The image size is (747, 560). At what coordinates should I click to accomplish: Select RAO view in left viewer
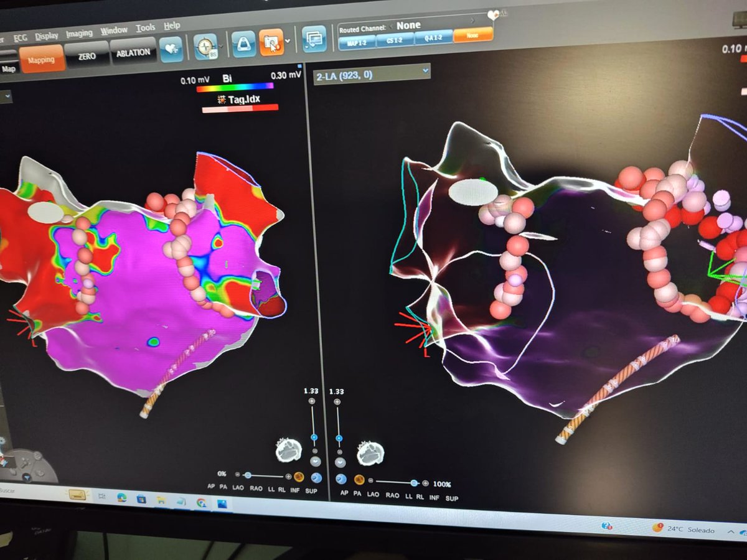pyautogui.click(x=255, y=488)
